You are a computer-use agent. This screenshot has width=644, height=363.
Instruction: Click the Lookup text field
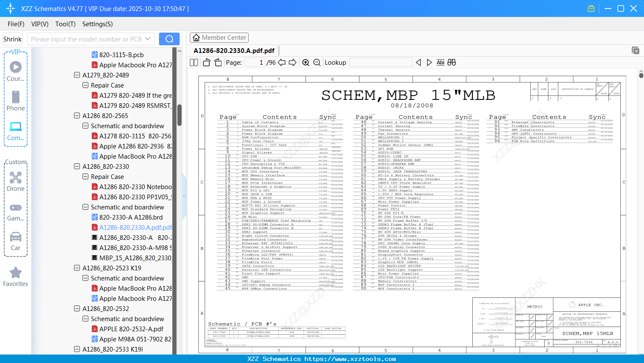(x=381, y=63)
